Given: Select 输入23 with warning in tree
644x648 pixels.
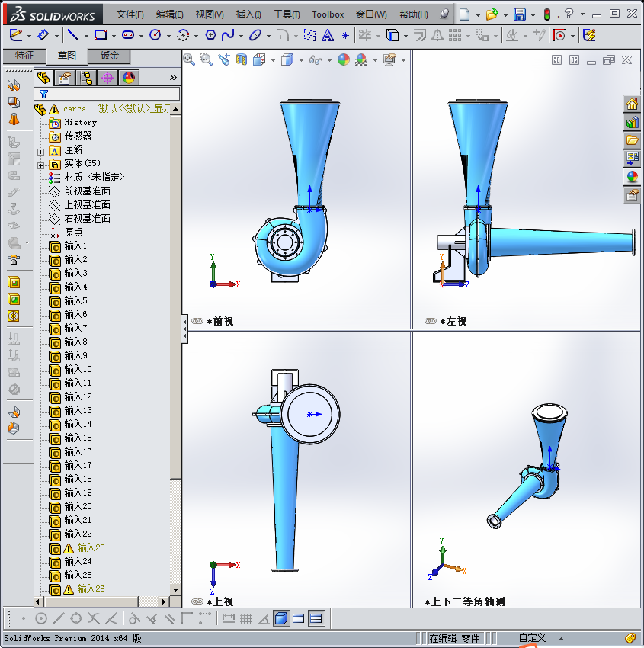Looking at the screenshot, I should [91, 547].
